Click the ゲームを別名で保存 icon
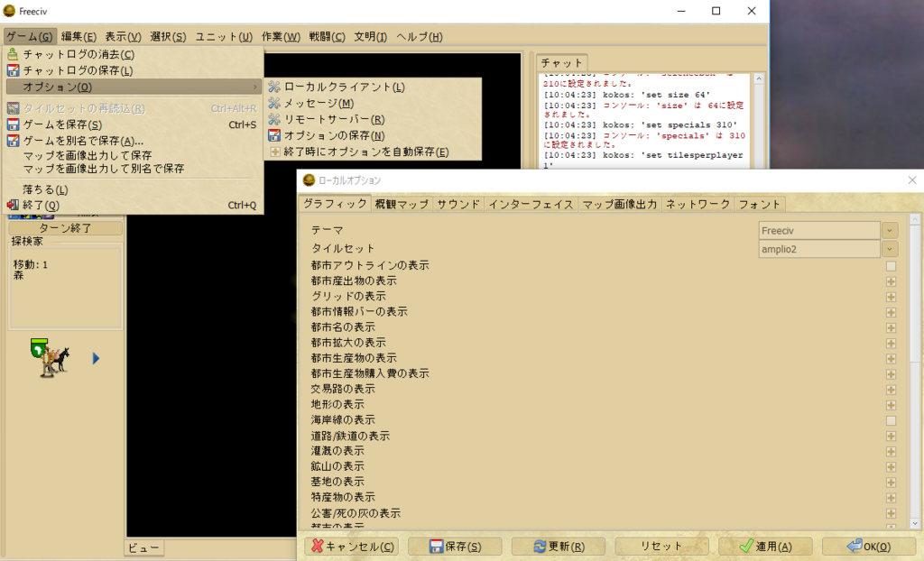This screenshot has width=924, height=561. [13, 141]
